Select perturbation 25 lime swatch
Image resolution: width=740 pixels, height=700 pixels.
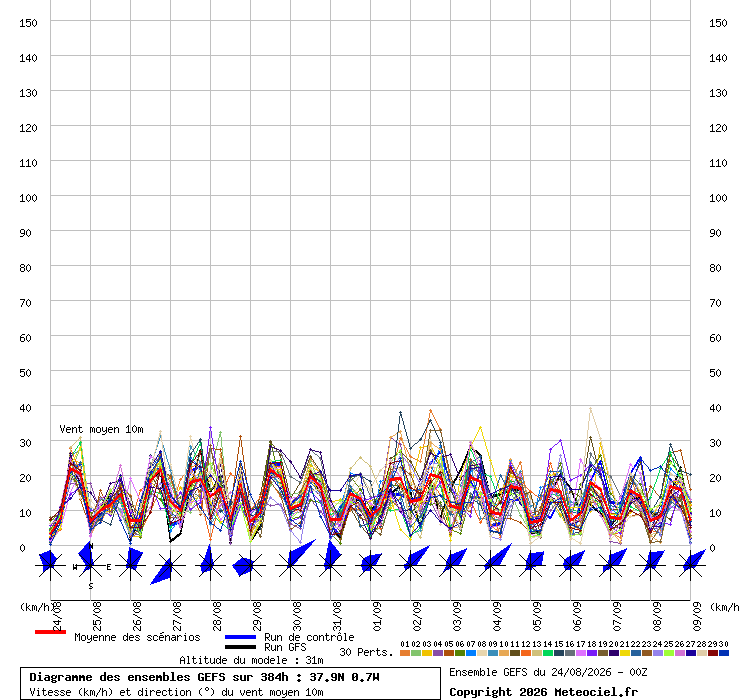[x=669, y=653]
